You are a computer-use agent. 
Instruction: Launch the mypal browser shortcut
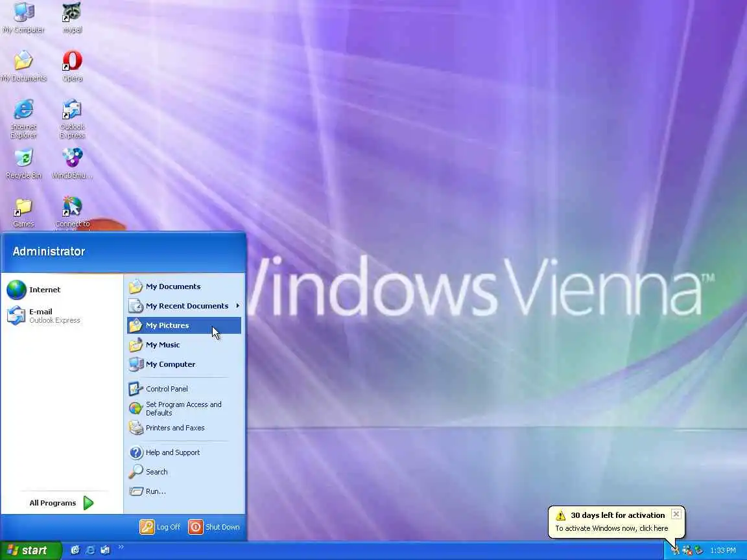pyautogui.click(x=72, y=18)
